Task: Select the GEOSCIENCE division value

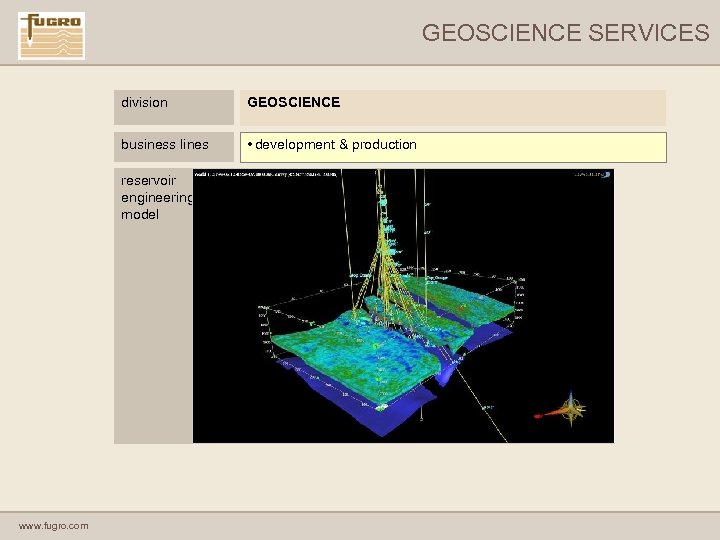Action: (x=453, y=107)
